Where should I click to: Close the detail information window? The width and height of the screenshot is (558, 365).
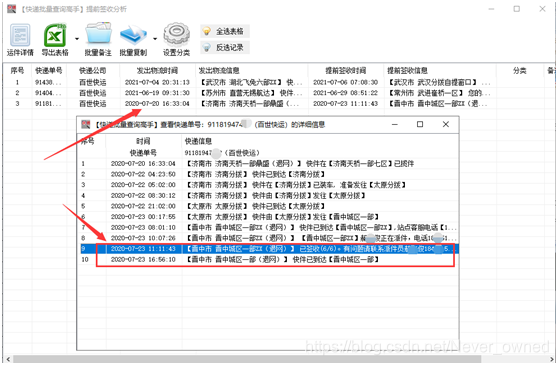(446, 124)
